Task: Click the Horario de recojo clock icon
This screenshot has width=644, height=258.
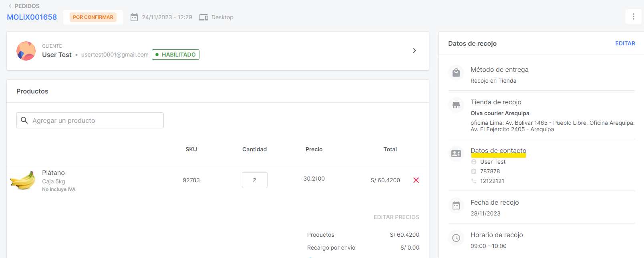Action: 456,238
